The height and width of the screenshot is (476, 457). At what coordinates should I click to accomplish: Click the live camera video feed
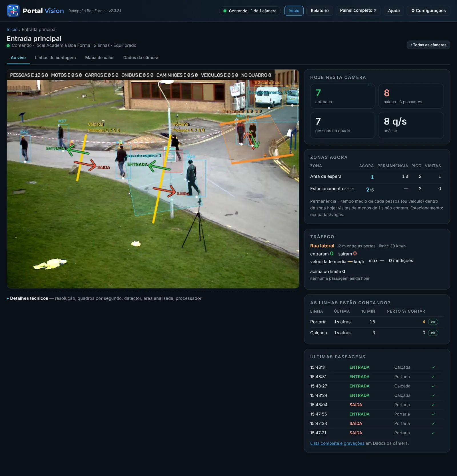pos(153,179)
